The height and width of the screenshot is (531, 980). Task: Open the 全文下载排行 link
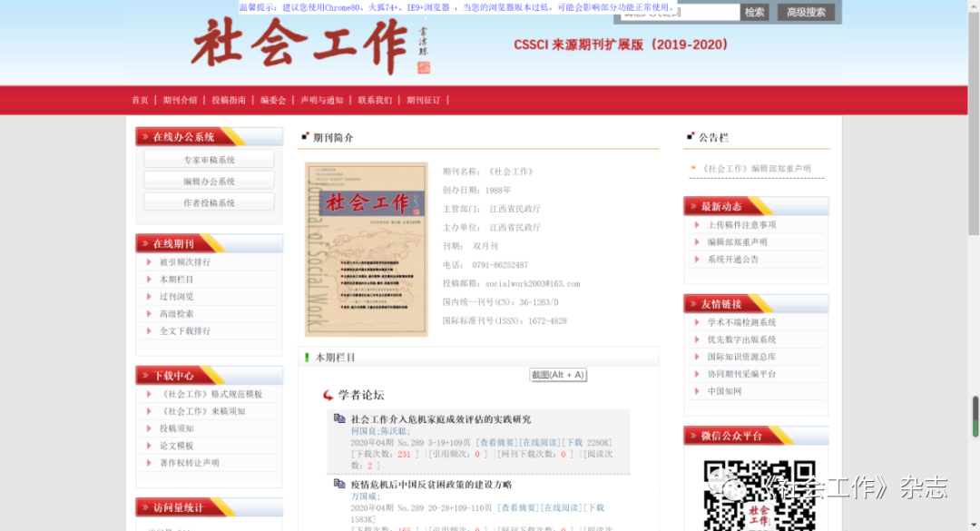pos(185,331)
